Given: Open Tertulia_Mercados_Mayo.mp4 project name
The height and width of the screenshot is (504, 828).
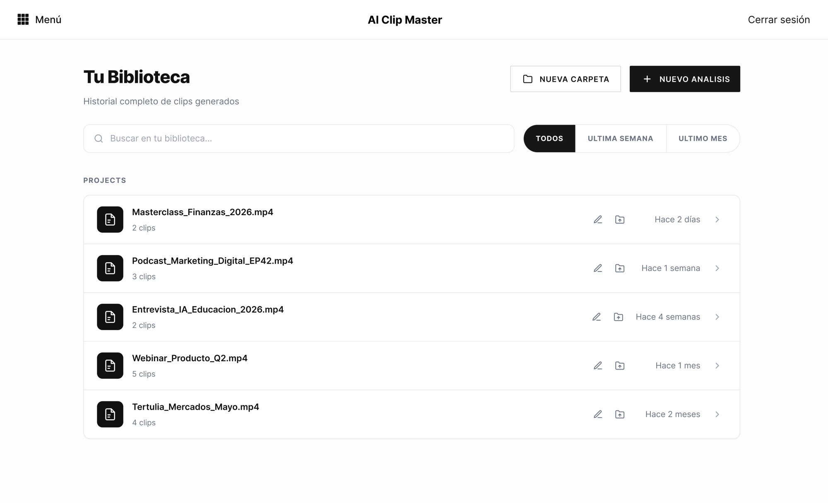Looking at the screenshot, I should click(x=195, y=407).
